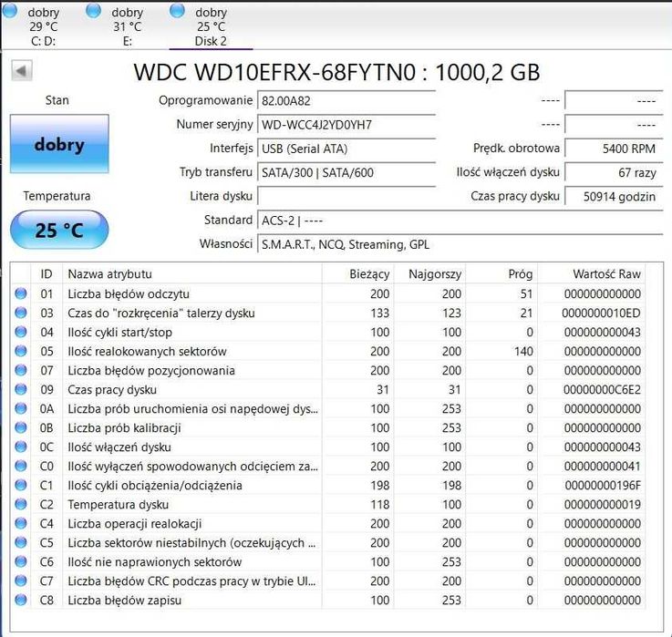Click the Wartość Raw column header
672x637 pixels.
592,274
